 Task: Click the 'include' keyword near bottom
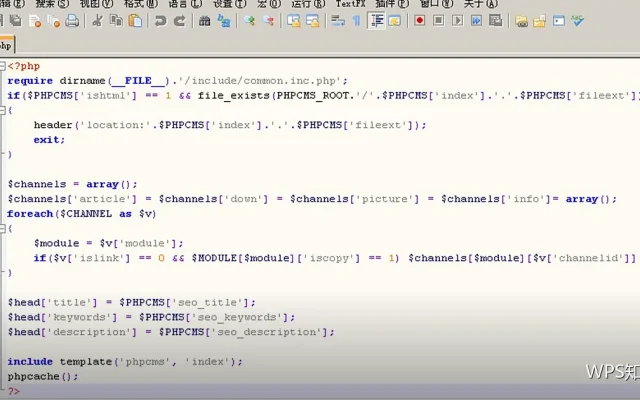click(30, 362)
